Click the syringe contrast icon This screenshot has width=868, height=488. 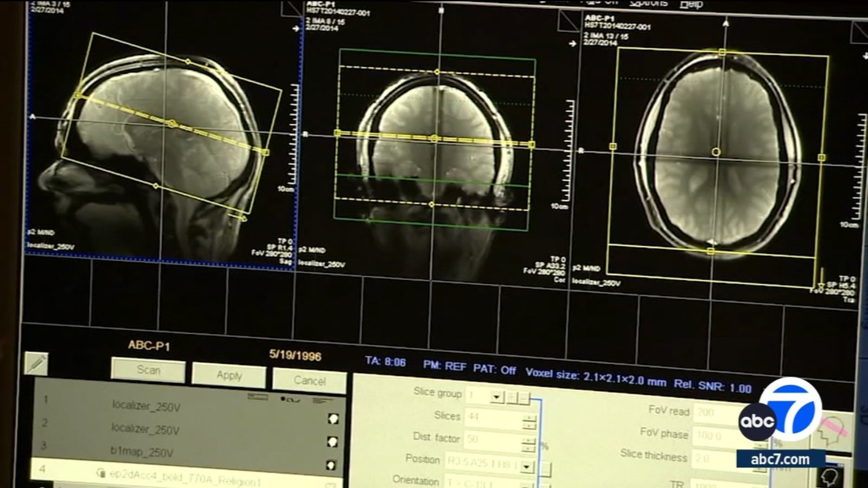coord(36,364)
